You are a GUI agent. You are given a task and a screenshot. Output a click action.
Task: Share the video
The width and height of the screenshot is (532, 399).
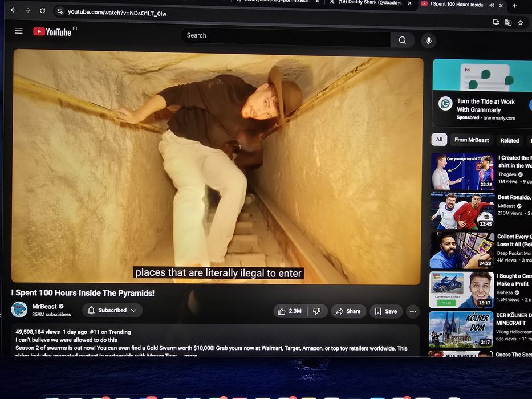pos(348,311)
